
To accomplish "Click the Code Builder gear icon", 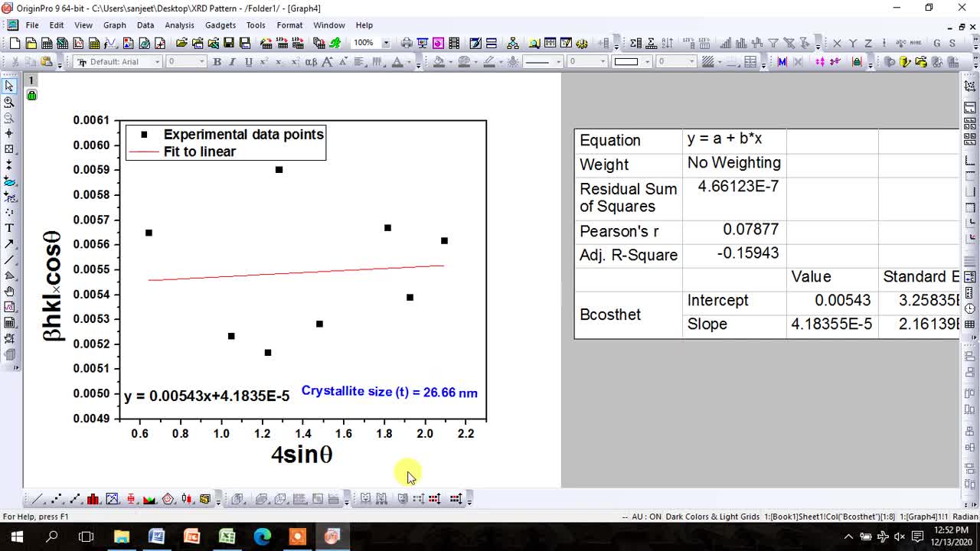I will tap(582, 44).
